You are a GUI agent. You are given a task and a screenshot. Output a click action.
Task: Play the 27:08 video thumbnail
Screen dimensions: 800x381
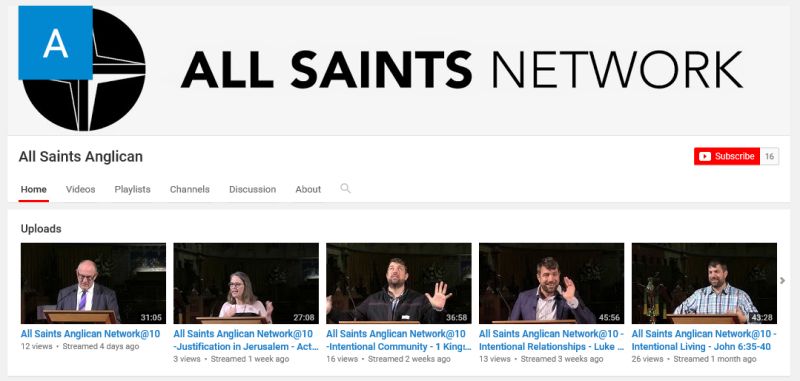pos(246,283)
